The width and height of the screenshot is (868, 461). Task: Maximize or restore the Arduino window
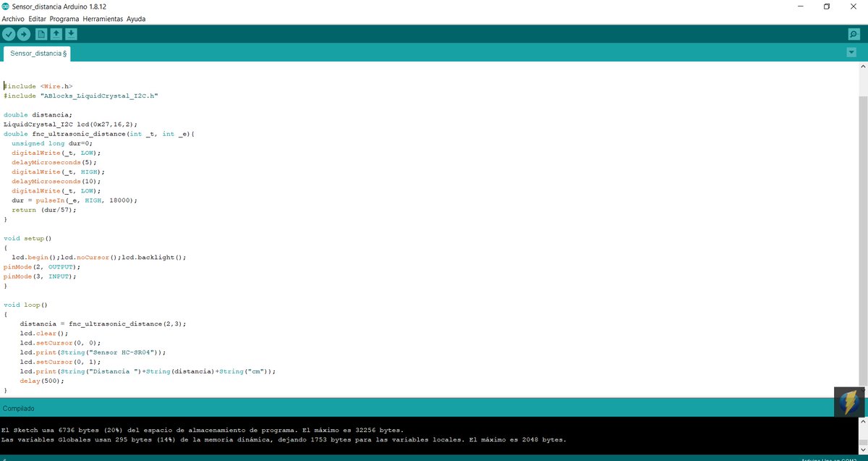coord(827,6)
